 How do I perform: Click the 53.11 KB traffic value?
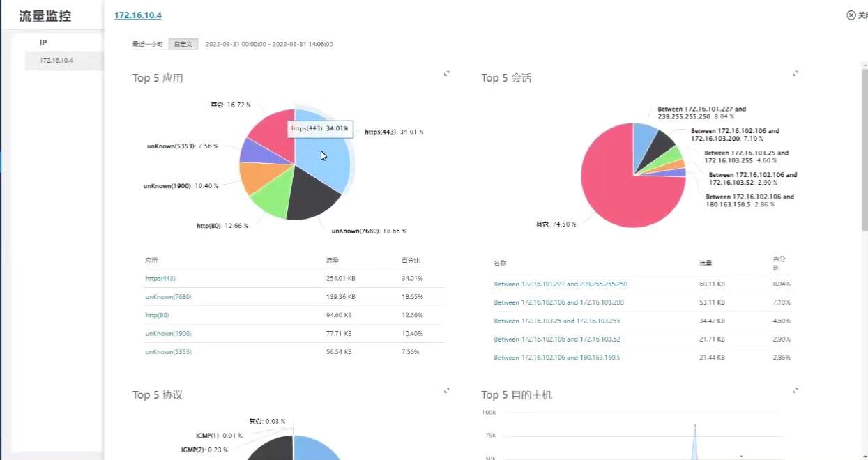point(712,302)
